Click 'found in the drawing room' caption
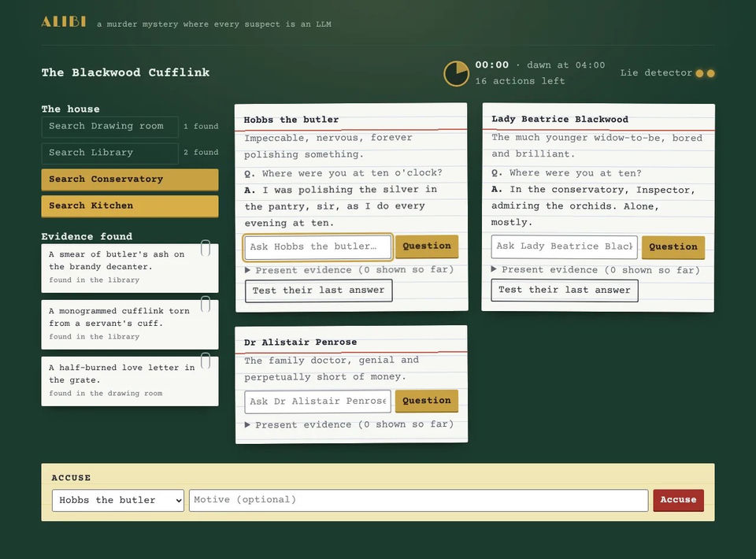 click(x=106, y=393)
